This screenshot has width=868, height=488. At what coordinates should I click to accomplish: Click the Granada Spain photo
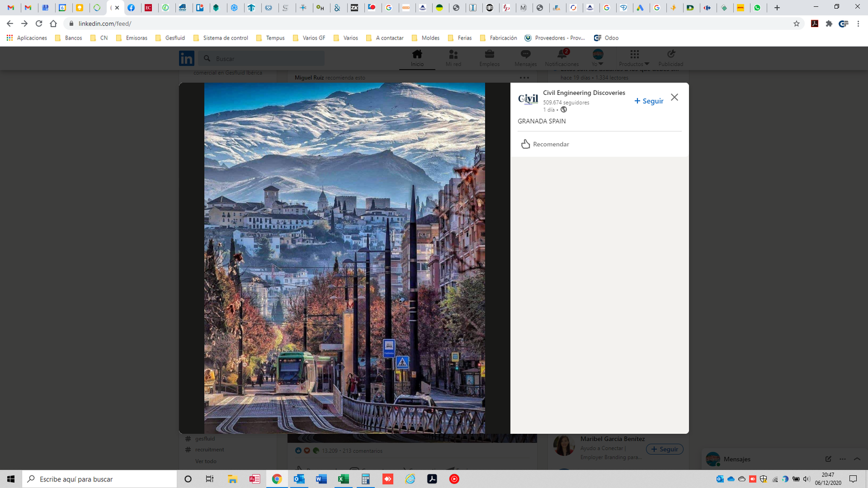click(344, 258)
